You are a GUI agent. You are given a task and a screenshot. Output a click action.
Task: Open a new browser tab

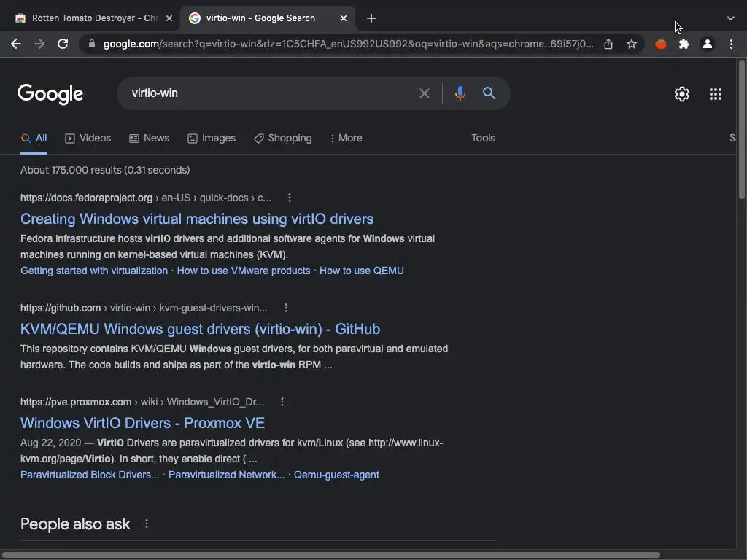coord(371,18)
